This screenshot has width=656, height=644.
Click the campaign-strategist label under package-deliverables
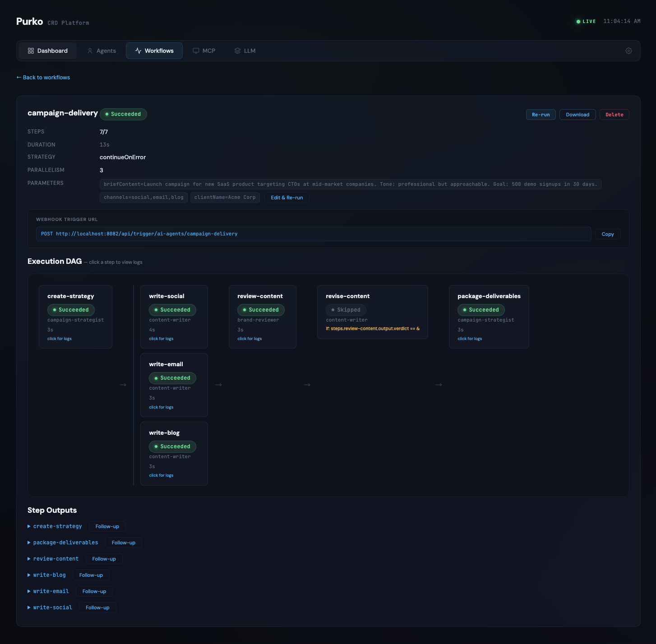point(486,320)
